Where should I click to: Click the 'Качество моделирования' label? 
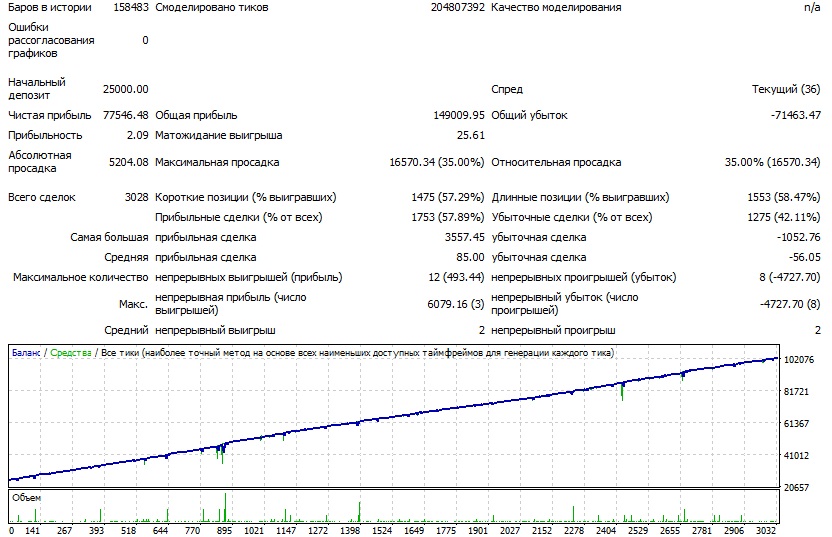click(x=556, y=7)
